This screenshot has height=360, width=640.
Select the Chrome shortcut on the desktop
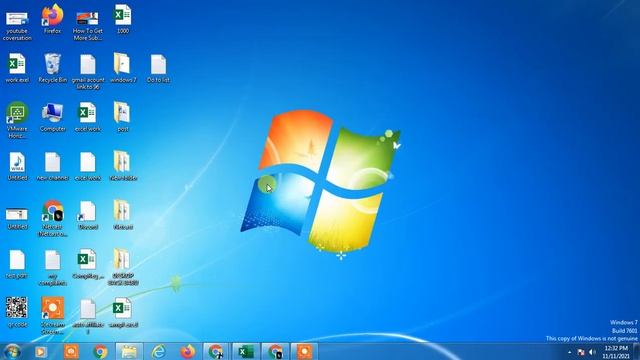(52, 218)
